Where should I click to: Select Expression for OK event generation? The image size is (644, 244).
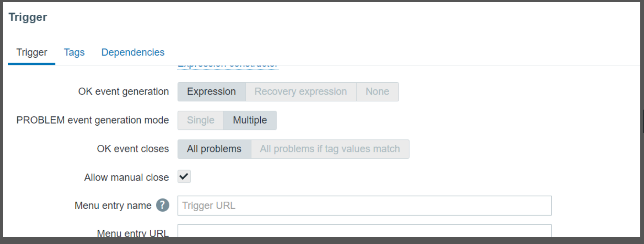click(211, 91)
